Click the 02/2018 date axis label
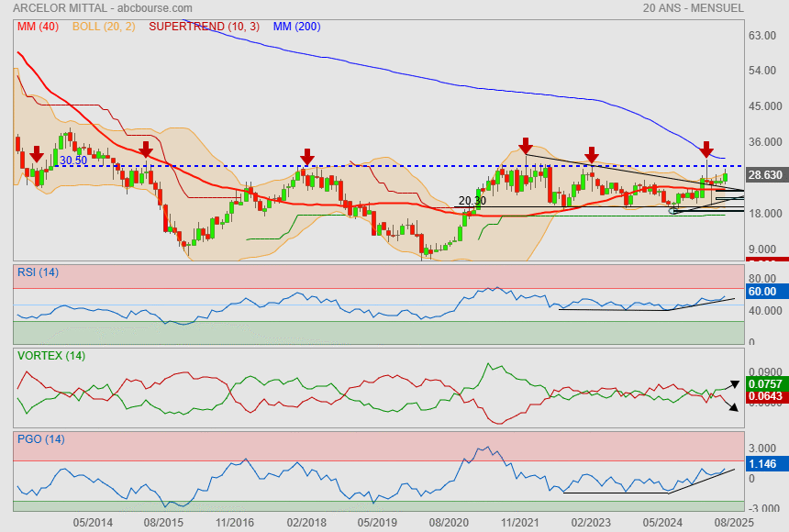Image resolution: width=789 pixels, height=532 pixels. tap(306, 523)
